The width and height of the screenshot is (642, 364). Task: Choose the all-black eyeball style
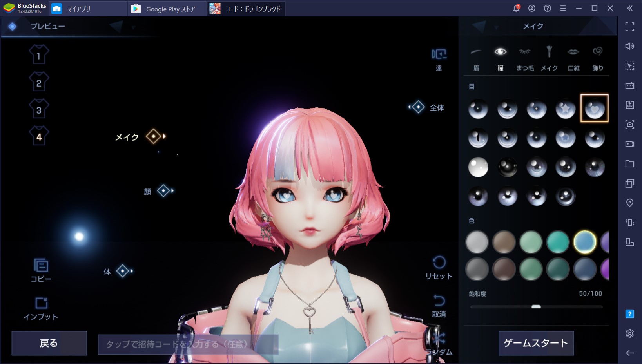(x=507, y=167)
